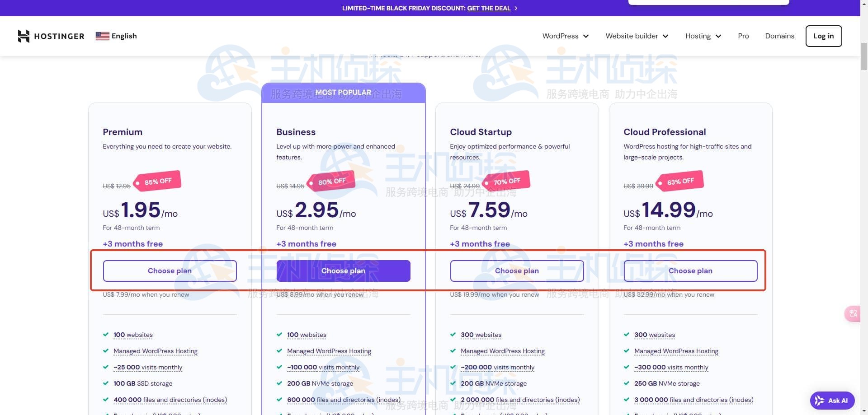Open the GET THE DEAL link

coord(488,8)
